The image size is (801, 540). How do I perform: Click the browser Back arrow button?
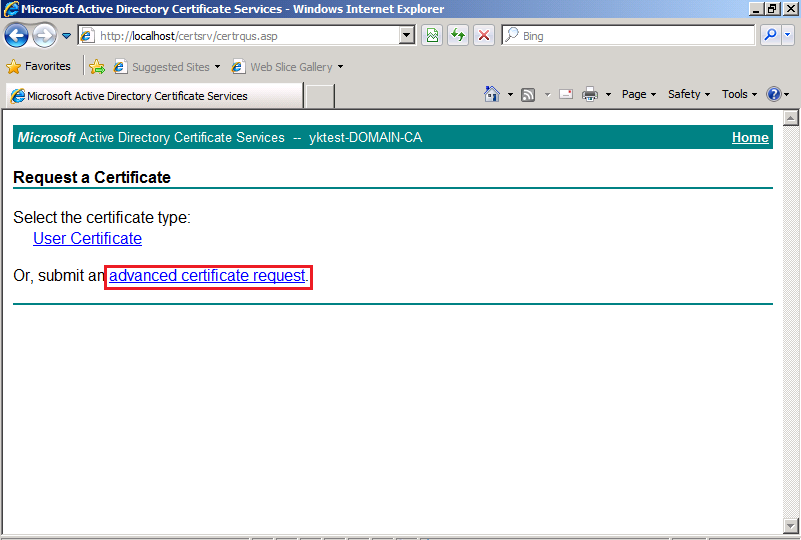17,36
